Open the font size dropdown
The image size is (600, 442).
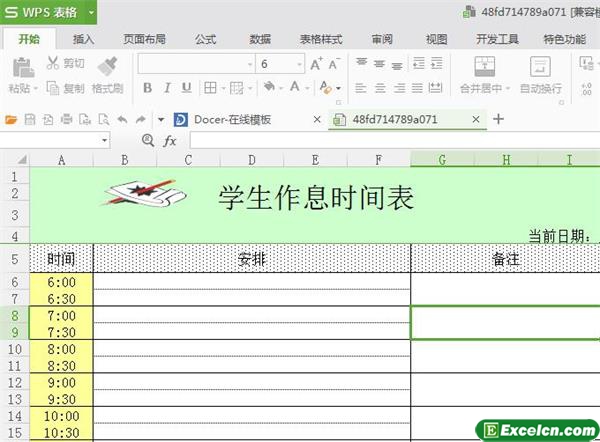(299, 64)
